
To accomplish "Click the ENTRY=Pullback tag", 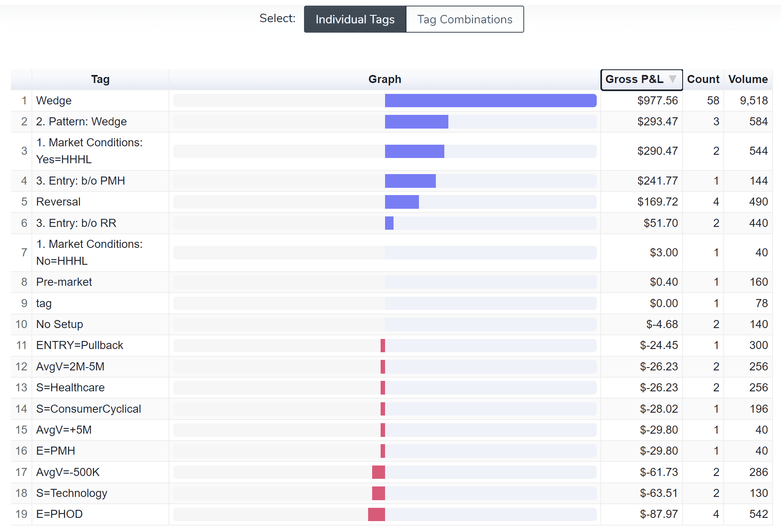I will point(79,345).
